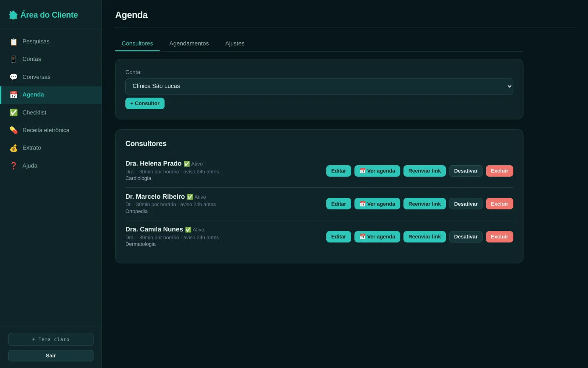View agenda of Dr. Marcelo Ribeiro
588x368 pixels.
[377, 204]
